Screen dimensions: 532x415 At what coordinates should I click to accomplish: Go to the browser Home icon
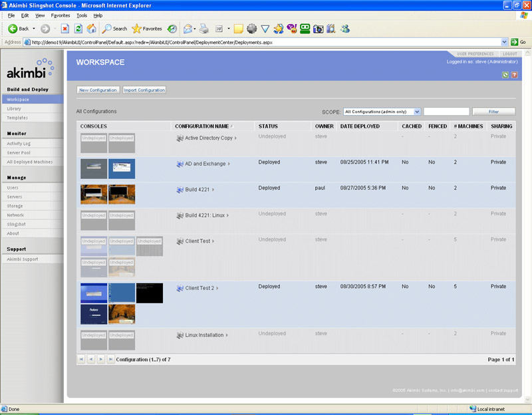91,29
